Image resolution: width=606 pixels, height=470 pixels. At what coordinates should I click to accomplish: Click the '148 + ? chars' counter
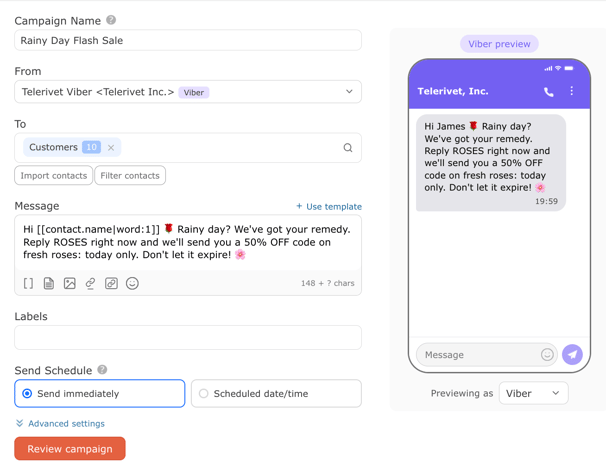pos(328,283)
